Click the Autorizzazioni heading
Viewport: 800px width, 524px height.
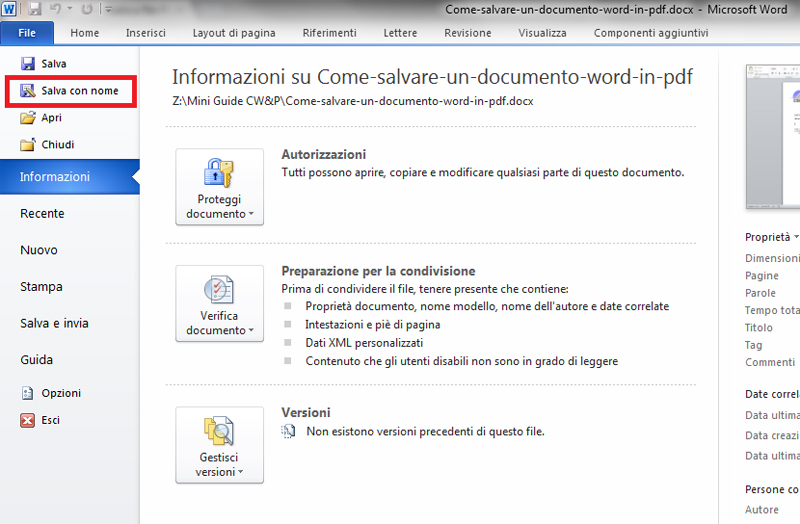click(x=323, y=155)
